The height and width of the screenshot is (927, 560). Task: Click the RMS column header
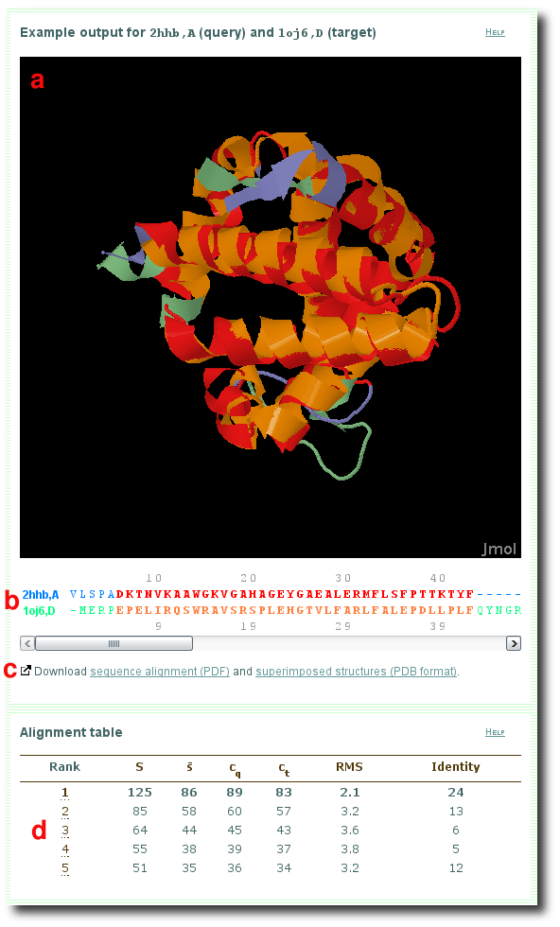[349, 767]
